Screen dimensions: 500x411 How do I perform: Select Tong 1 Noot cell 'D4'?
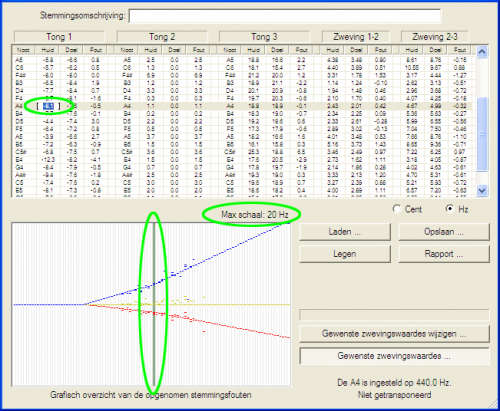(19, 91)
